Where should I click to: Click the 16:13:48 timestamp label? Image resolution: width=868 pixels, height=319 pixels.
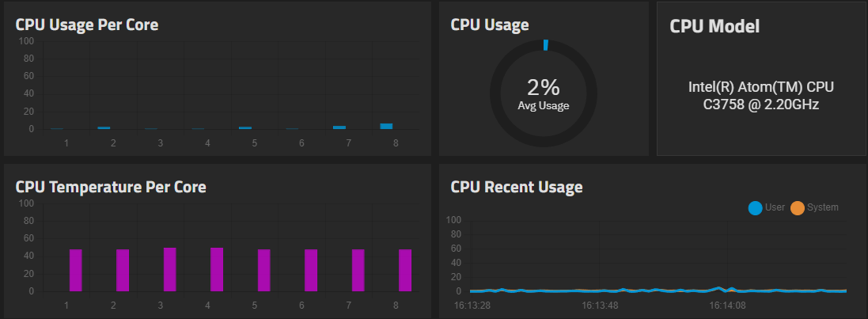click(599, 304)
